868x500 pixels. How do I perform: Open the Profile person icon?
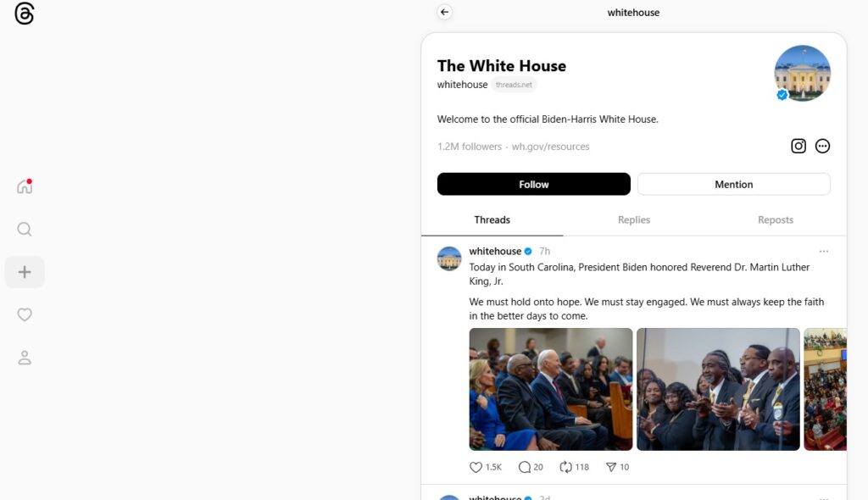click(25, 358)
